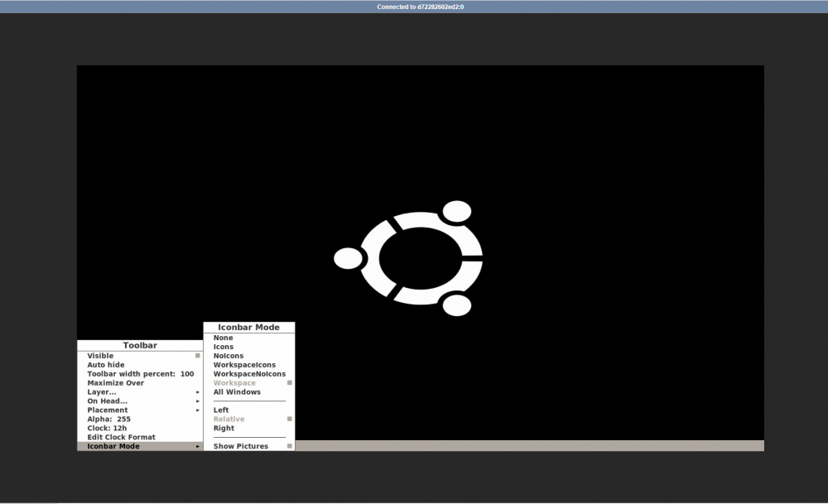Viewport: 828px width, 504px height.
Task: Toggle Show Pictures option
Action: [x=248, y=446]
